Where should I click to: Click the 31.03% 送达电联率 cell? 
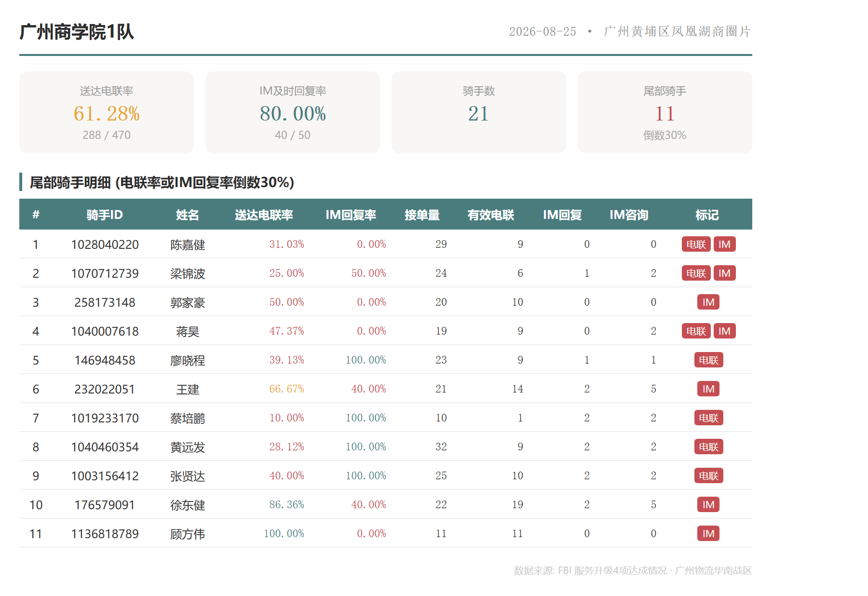(x=286, y=244)
